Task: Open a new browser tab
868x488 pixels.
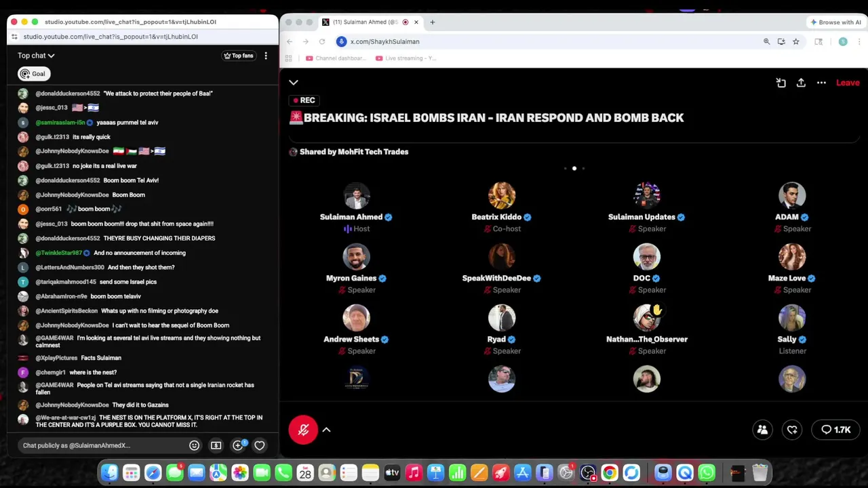Action: [x=432, y=22]
